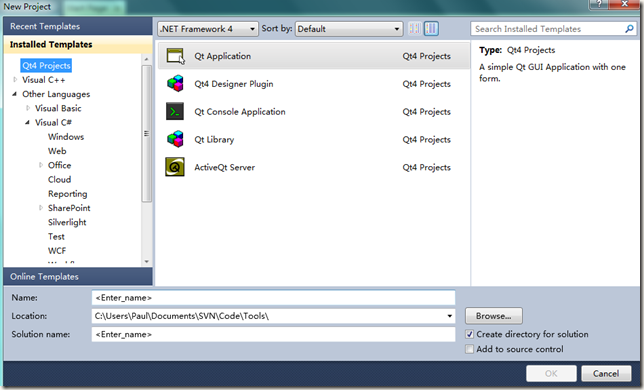Image resolution: width=644 pixels, height=390 pixels.
Task: Click the tree scrollbar up arrow
Action: click(147, 60)
